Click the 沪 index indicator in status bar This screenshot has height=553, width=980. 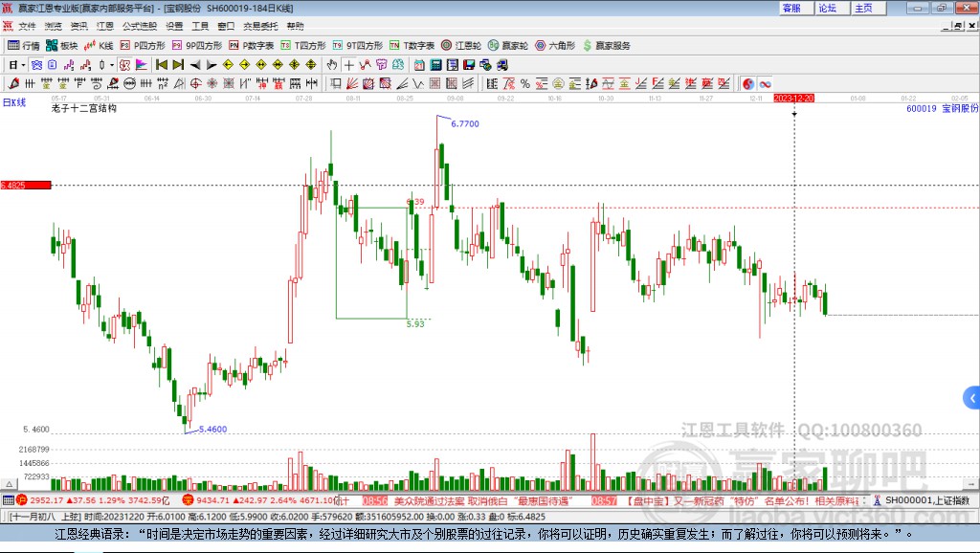22,499
